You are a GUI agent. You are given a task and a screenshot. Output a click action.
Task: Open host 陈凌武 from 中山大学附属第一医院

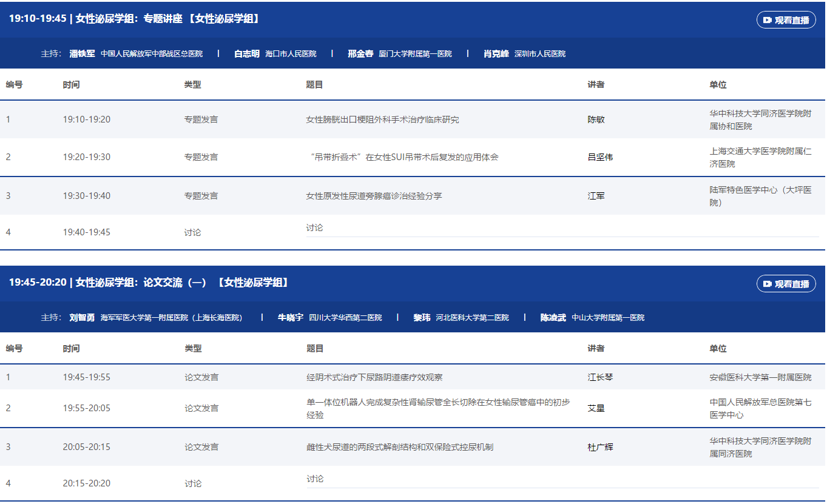(x=553, y=318)
